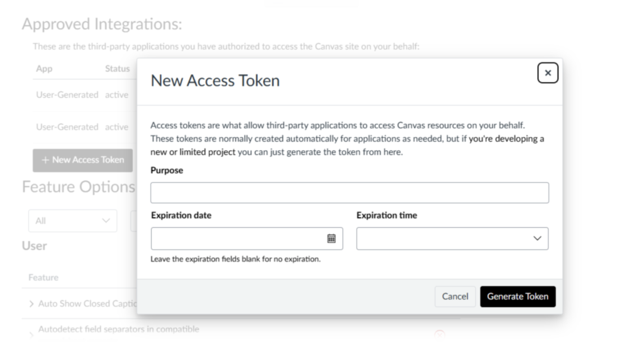
Task: Select the second User-Generated integration row
Action: pyautogui.click(x=67, y=127)
